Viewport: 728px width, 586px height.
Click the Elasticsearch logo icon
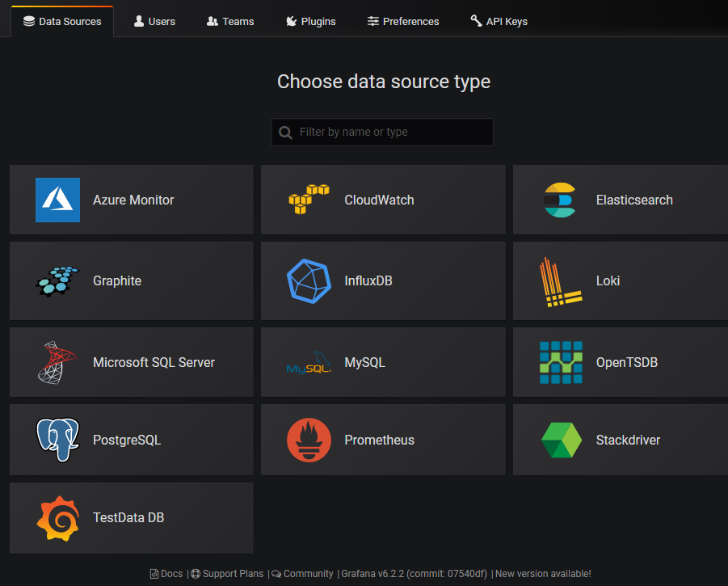pos(560,200)
